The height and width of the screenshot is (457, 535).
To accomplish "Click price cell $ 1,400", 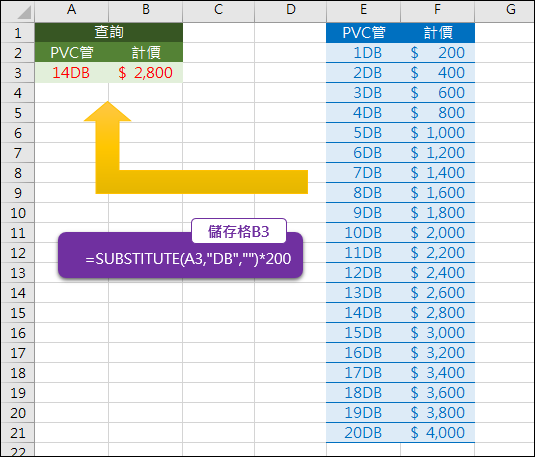I will [x=437, y=173].
